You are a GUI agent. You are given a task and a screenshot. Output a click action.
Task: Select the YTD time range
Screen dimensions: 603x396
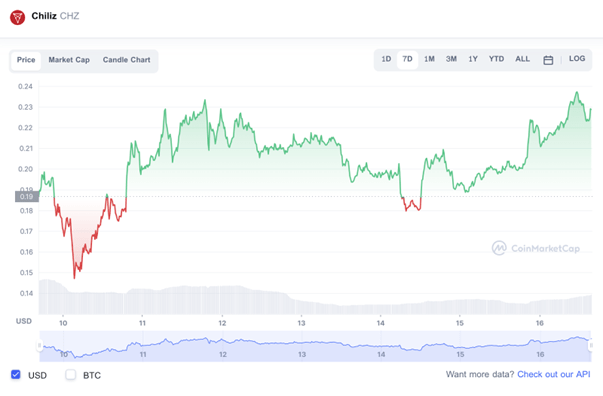tap(496, 59)
